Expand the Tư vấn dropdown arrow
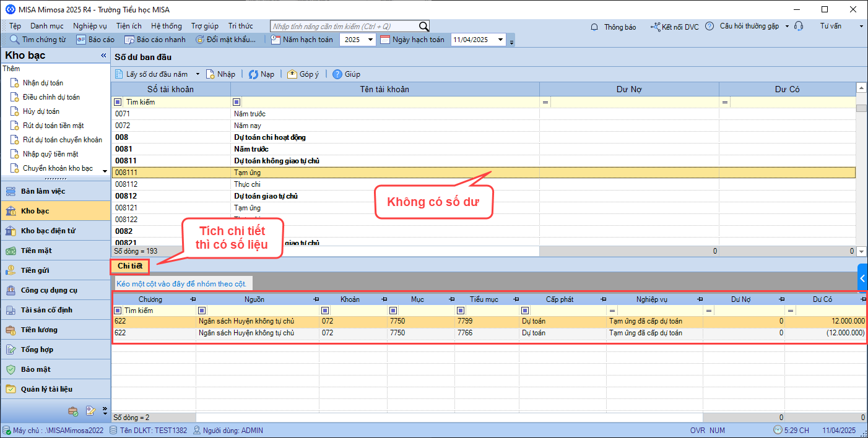Image resolution: width=868 pixels, height=438 pixels. (861, 27)
